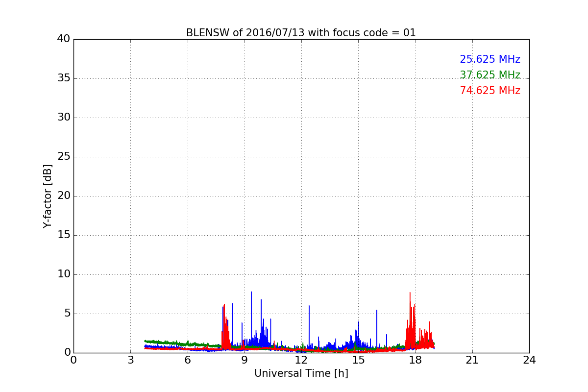Click the y-axis tick label '30'
The image size is (588, 392).
[64, 118]
